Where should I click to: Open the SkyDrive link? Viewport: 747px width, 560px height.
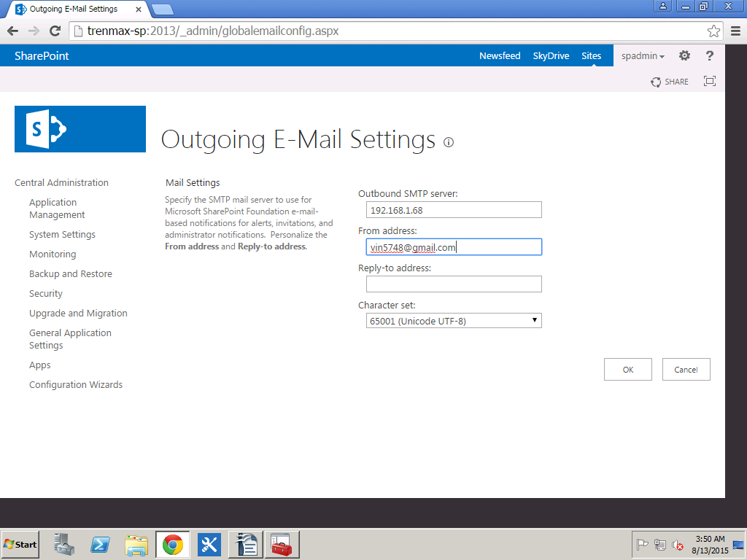[x=551, y=55]
